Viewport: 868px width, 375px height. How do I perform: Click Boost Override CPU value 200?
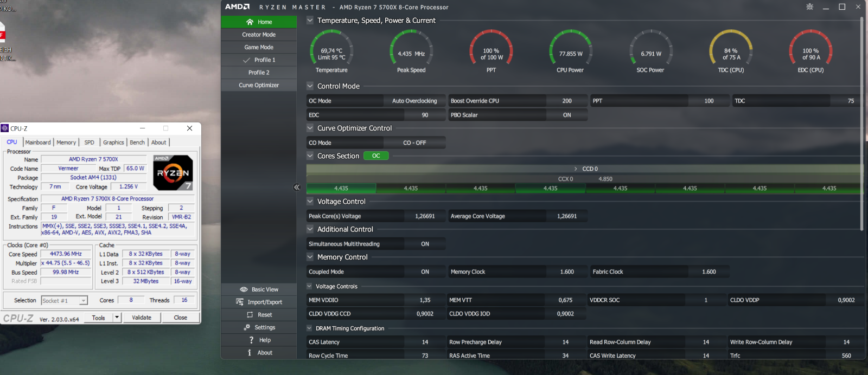point(567,101)
